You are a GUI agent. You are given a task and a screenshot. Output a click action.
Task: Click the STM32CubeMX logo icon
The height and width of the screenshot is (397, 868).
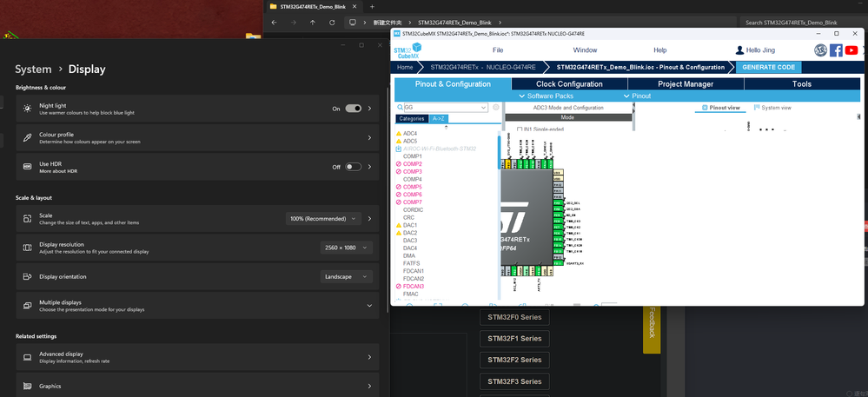[x=407, y=51]
